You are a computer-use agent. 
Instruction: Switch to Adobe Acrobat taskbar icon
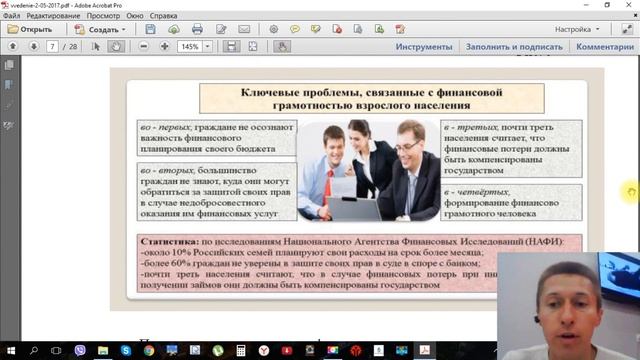[425, 351]
